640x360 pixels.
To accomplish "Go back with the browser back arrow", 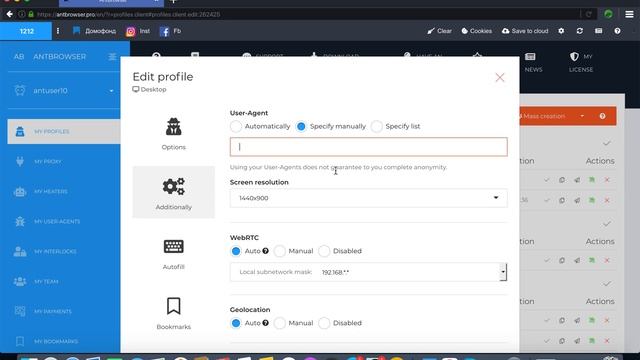I will (9, 14).
